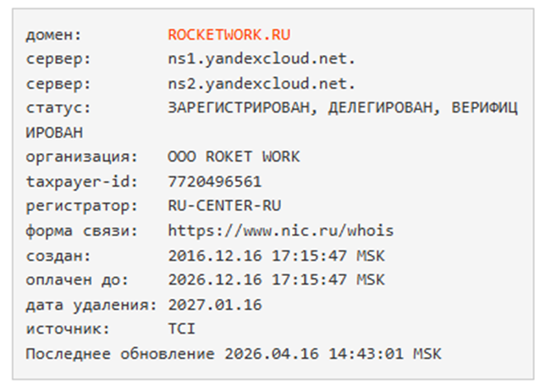Click the Последнее обновление timestamp line

[x=234, y=353]
